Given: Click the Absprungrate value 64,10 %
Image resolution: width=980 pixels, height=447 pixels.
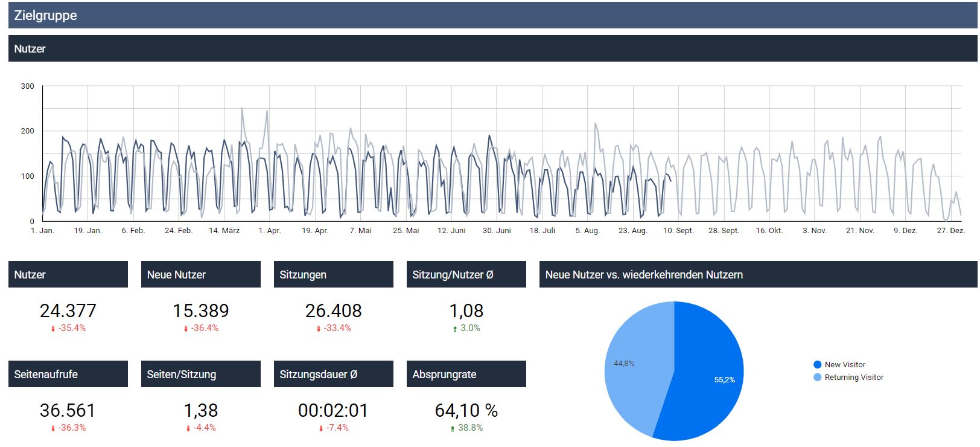Looking at the screenshot, I should 466,411.
